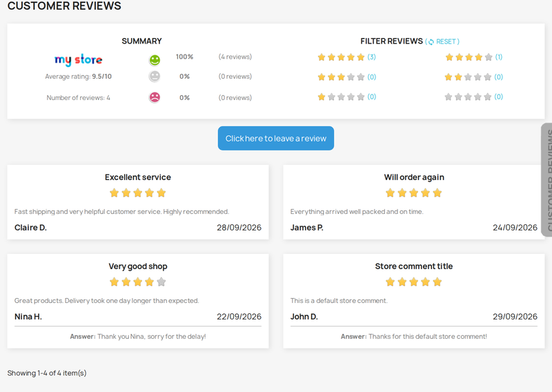The width and height of the screenshot is (552, 392).
Task: Click Average rating: 9.5/10 text
Action: [78, 77]
